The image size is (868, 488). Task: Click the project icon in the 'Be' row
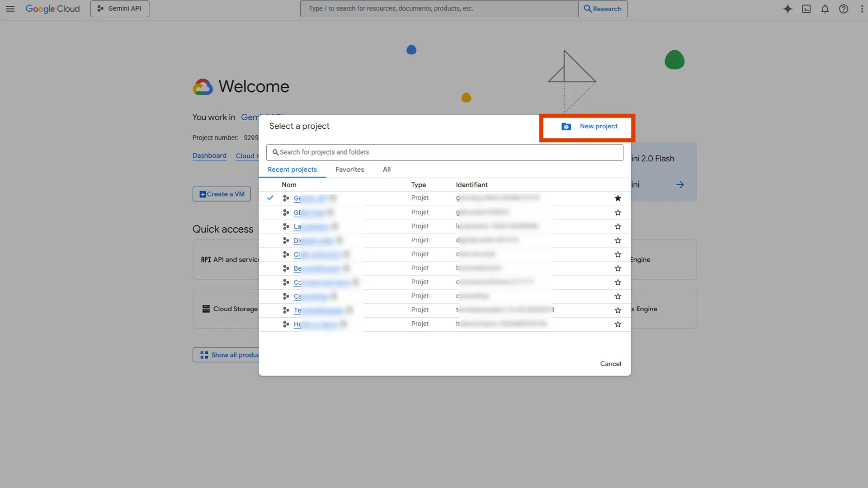click(x=286, y=268)
